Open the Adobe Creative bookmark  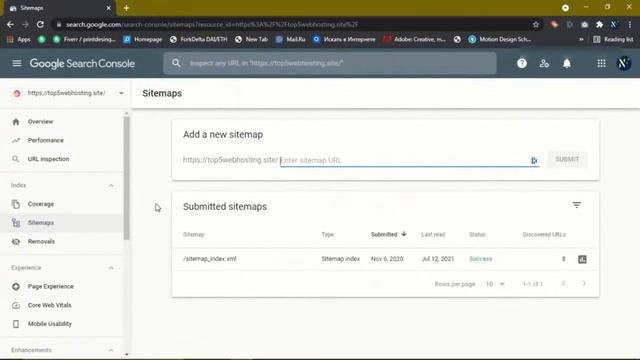pos(414,39)
